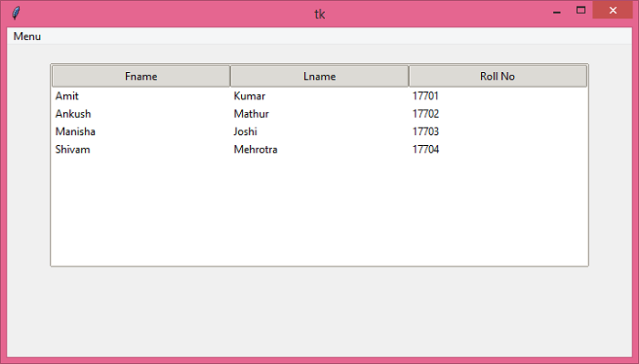Click the Tk feather icon in title bar

coord(16,13)
